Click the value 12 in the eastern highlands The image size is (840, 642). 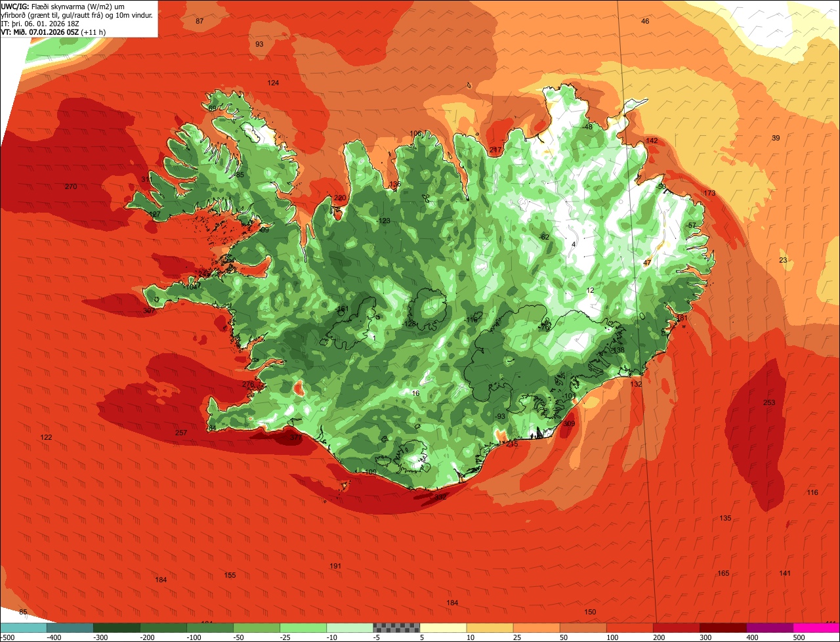click(x=590, y=291)
